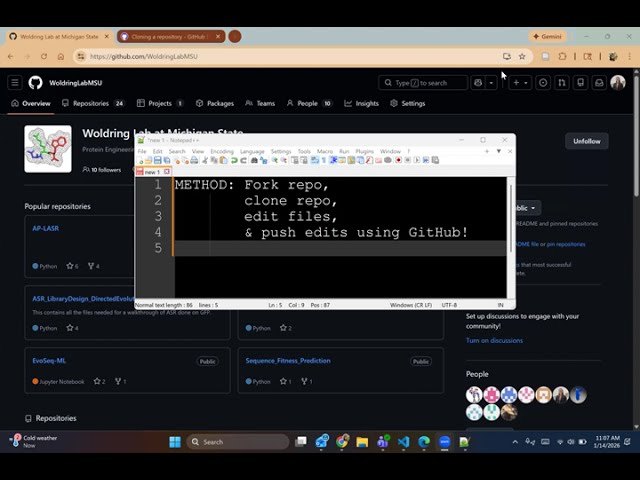Click the Save All icon in Notepad++ toolbar
The width and height of the screenshot is (640, 480).
tap(167, 160)
